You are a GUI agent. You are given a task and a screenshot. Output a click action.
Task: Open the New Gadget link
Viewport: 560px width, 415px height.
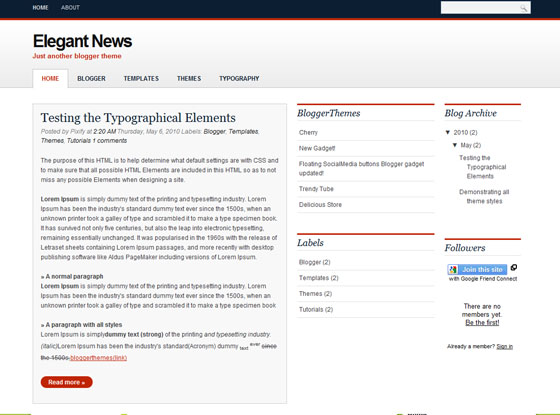(317, 148)
